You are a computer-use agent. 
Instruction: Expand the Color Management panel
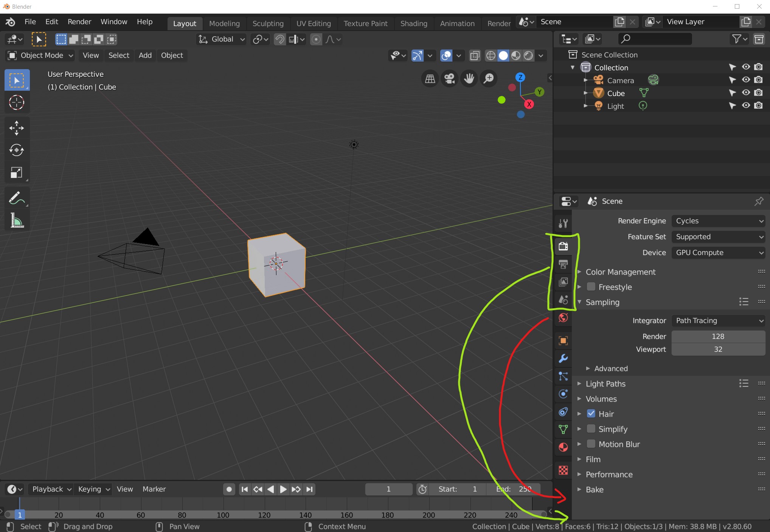pos(620,272)
